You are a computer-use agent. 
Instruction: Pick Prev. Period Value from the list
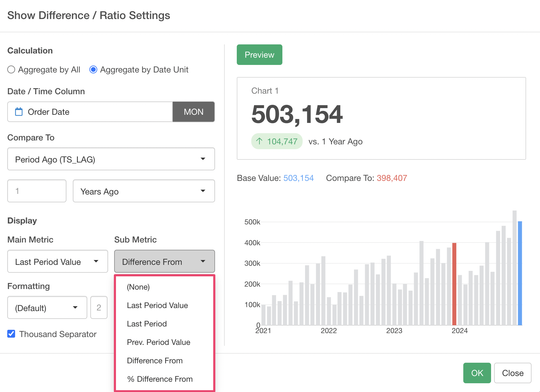pyautogui.click(x=159, y=342)
